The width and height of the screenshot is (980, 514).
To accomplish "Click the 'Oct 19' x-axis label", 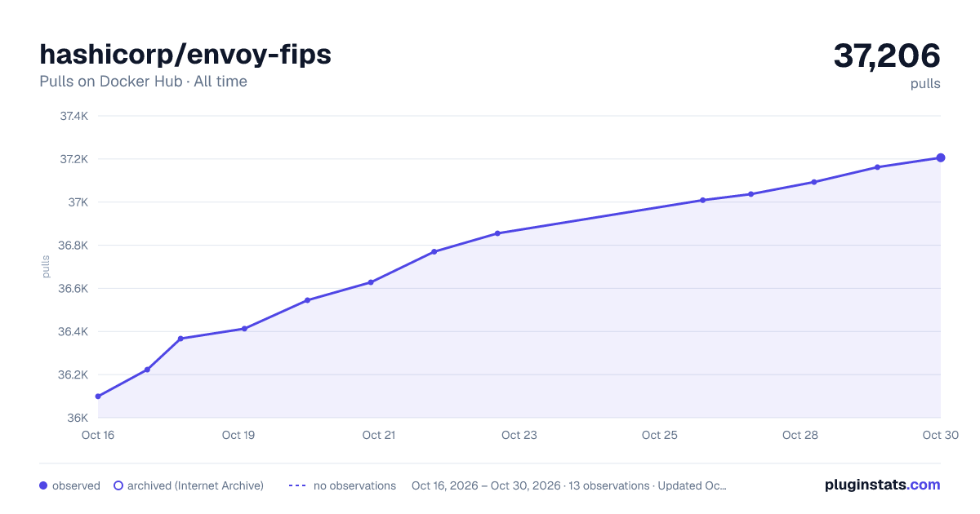I will [x=238, y=435].
